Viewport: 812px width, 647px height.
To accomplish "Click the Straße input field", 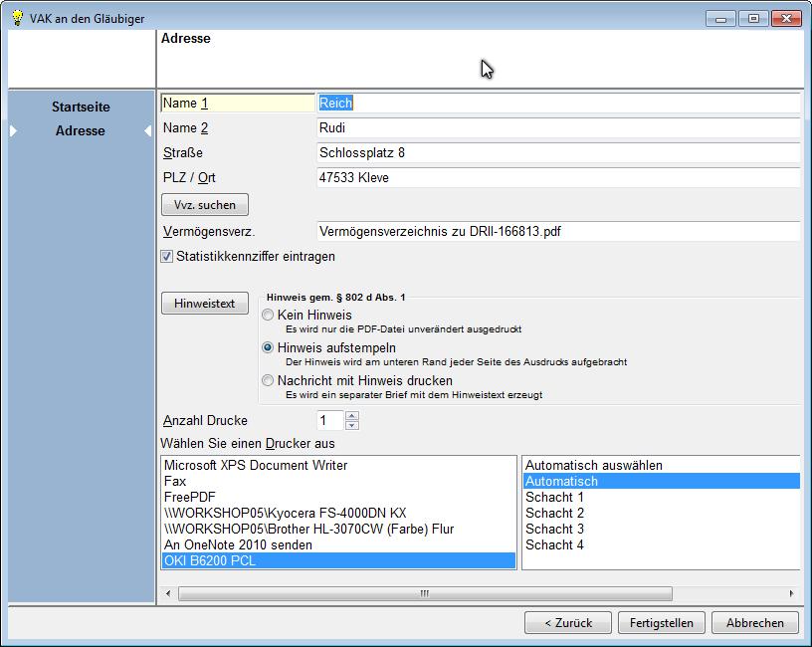I will point(557,153).
